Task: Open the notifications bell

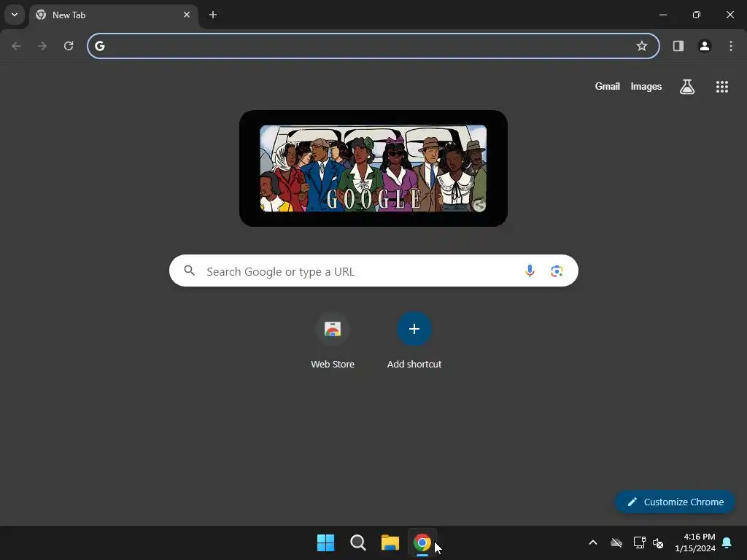Action: 727,542
